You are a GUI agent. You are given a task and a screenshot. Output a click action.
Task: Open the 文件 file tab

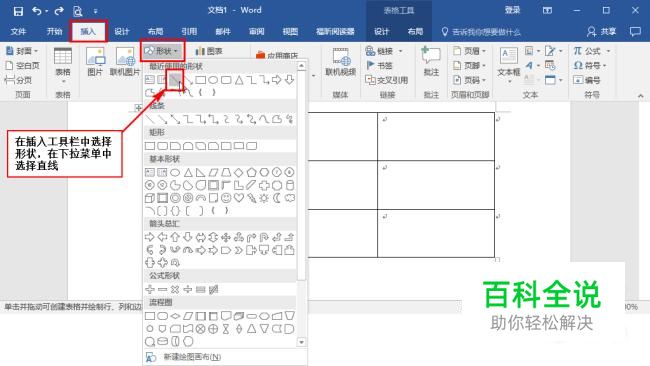(x=18, y=32)
